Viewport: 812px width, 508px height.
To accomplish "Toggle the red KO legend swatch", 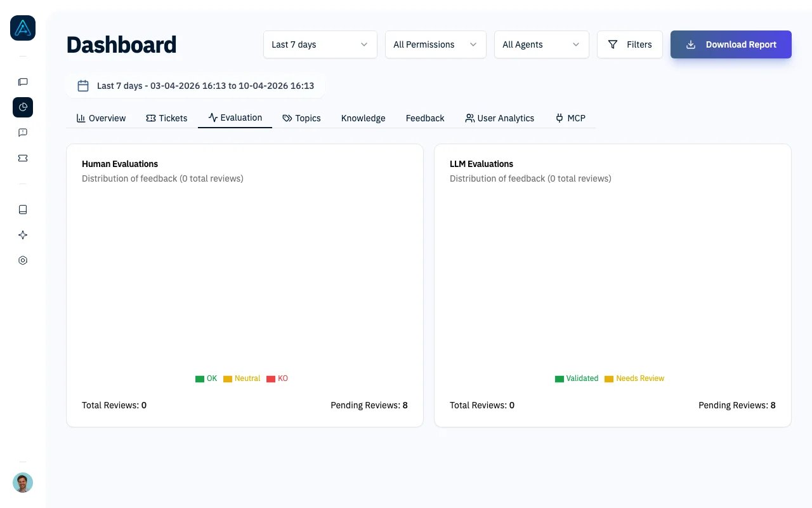I will tap(271, 379).
